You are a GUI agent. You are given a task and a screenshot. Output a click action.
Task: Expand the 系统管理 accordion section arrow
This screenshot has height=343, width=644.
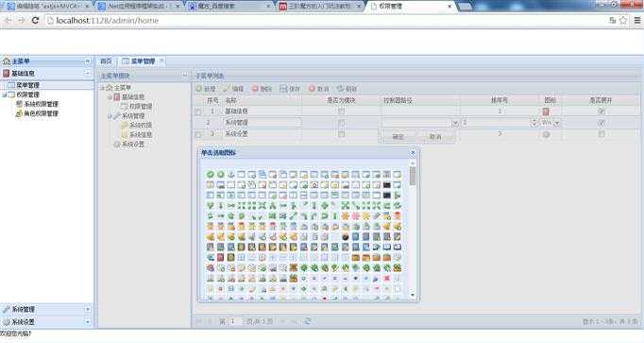[x=87, y=309]
